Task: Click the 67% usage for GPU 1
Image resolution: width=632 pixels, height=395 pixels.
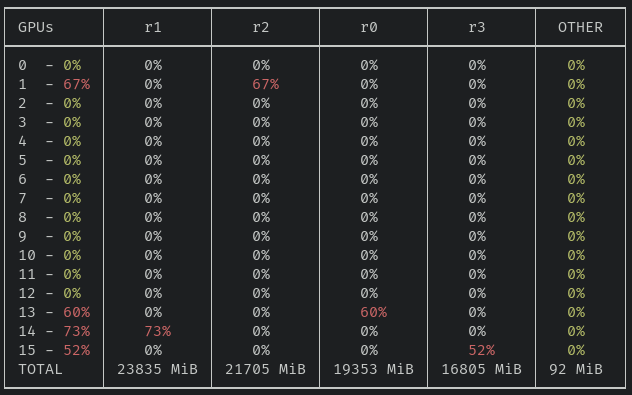Action: click(77, 84)
